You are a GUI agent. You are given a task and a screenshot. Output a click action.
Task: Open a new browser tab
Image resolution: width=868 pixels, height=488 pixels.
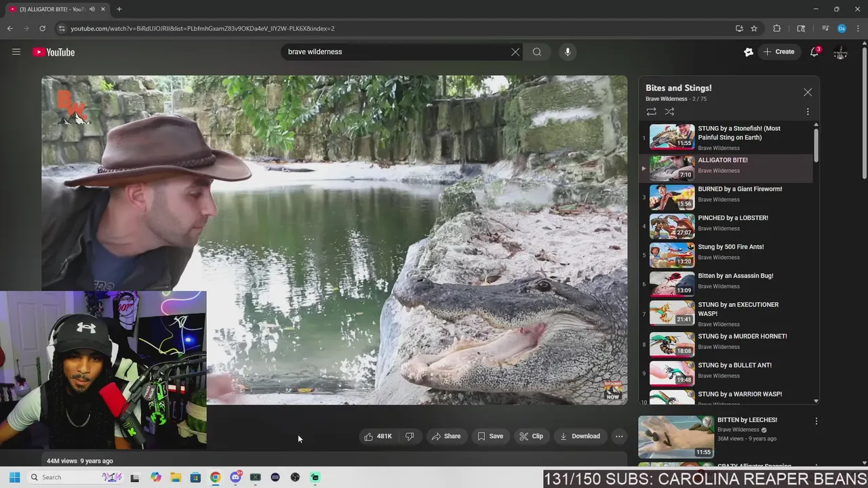[119, 9]
